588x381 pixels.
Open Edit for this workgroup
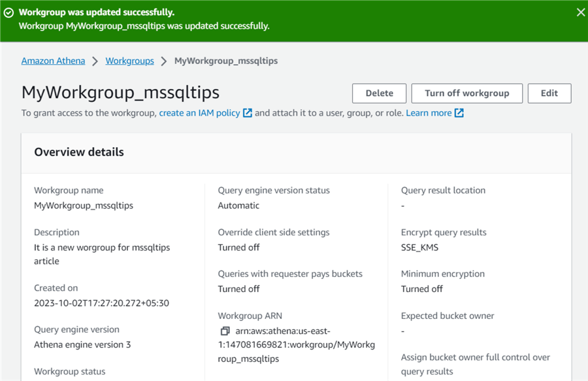point(549,93)
